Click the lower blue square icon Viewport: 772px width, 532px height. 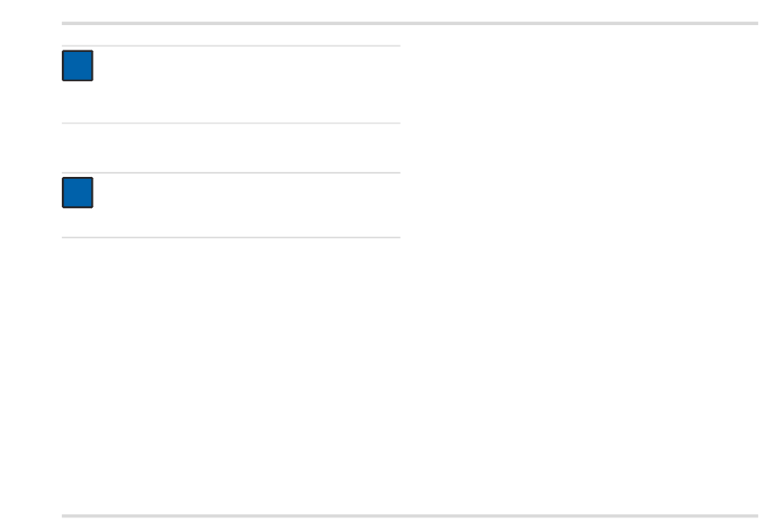(77, 192)
